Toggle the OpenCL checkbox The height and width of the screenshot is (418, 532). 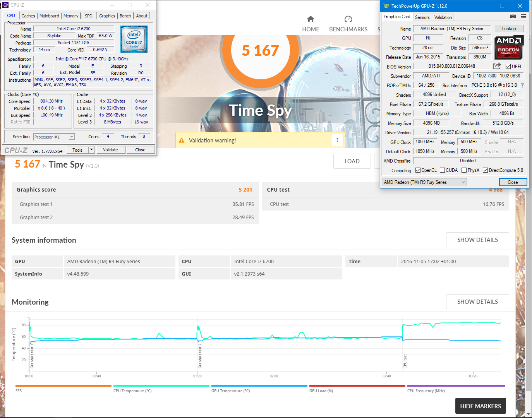[x=418, y=170]
